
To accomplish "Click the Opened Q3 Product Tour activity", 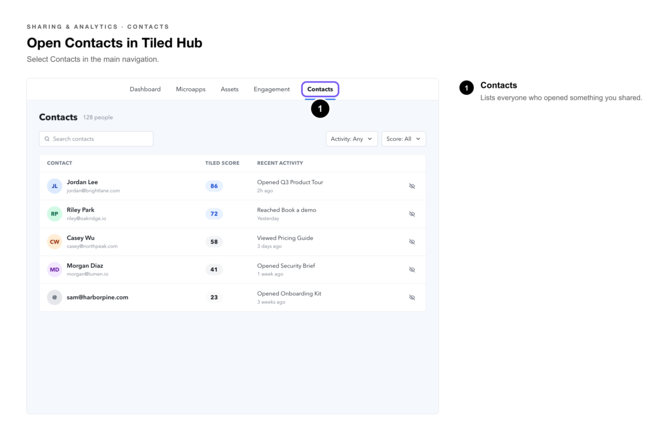I will (290, 182).
